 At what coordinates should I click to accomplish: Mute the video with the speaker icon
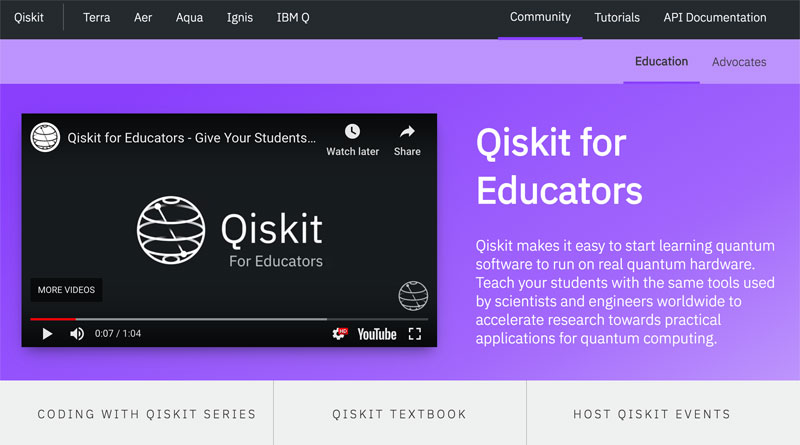77,334
